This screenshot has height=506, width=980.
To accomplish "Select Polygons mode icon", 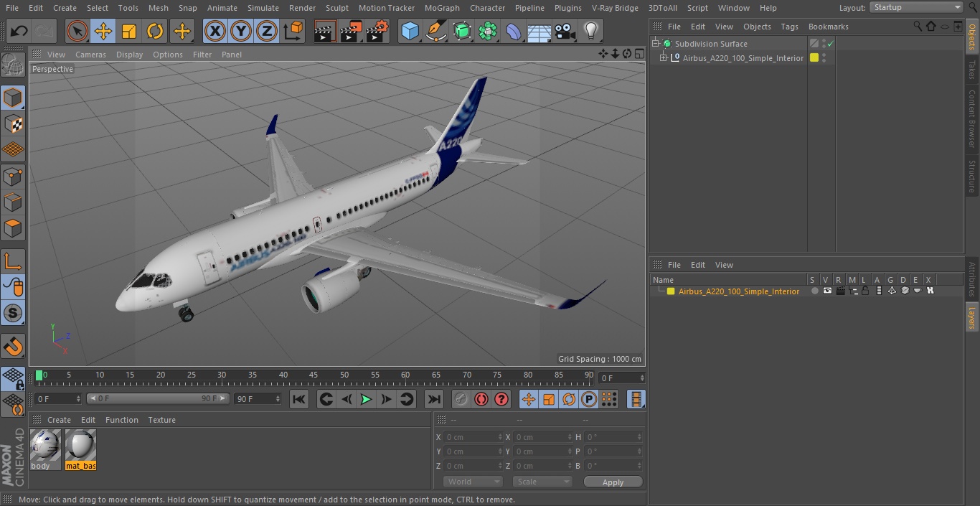I will coord(13,228).
